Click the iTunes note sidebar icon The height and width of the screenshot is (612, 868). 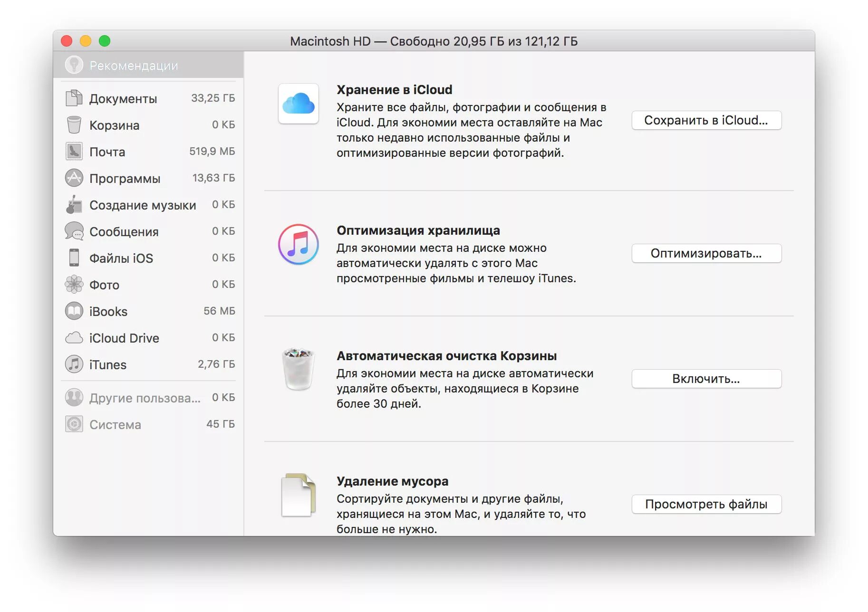[74, 364]
